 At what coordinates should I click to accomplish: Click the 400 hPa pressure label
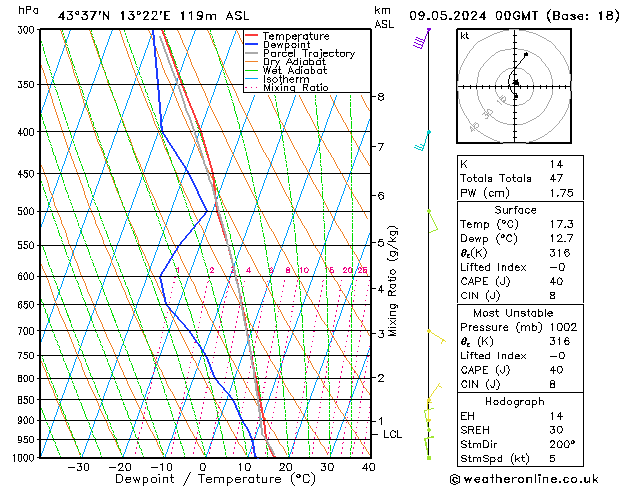28,132
